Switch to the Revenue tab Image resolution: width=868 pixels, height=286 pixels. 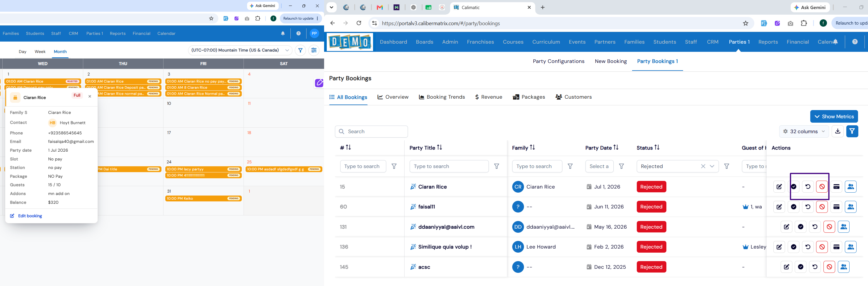(x=489, y=97)
